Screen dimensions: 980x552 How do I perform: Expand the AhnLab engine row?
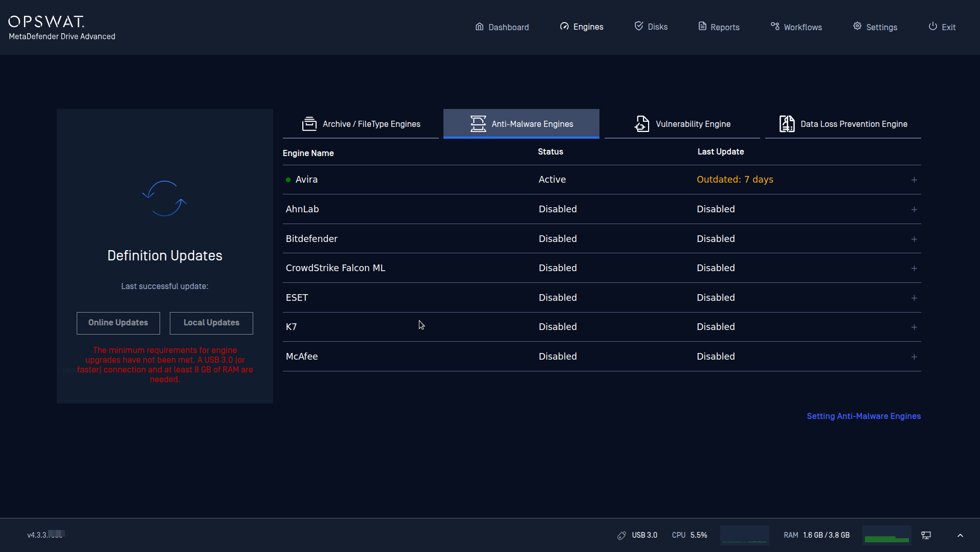(914, 210)
